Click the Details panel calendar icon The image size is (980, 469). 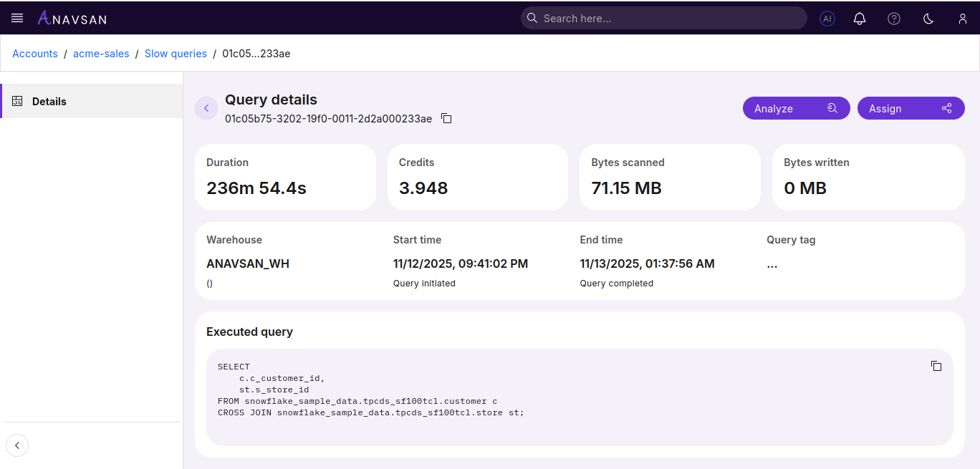[x=17, y=101]
